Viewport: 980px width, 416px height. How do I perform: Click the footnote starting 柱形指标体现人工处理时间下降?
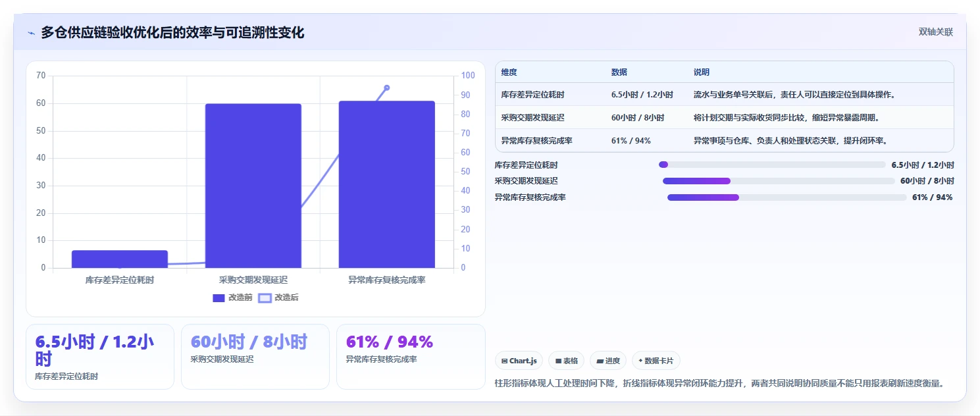click(x=719, y=383)
